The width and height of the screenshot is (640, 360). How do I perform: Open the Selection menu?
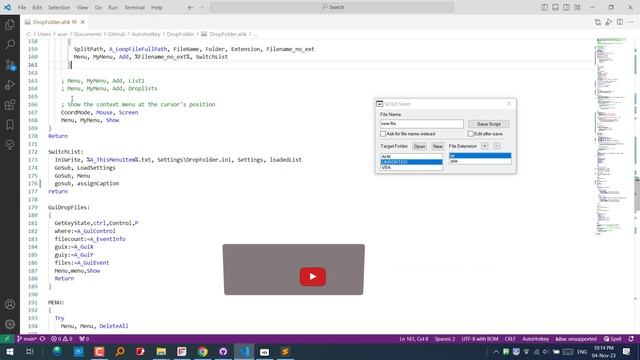coord(59,7)
